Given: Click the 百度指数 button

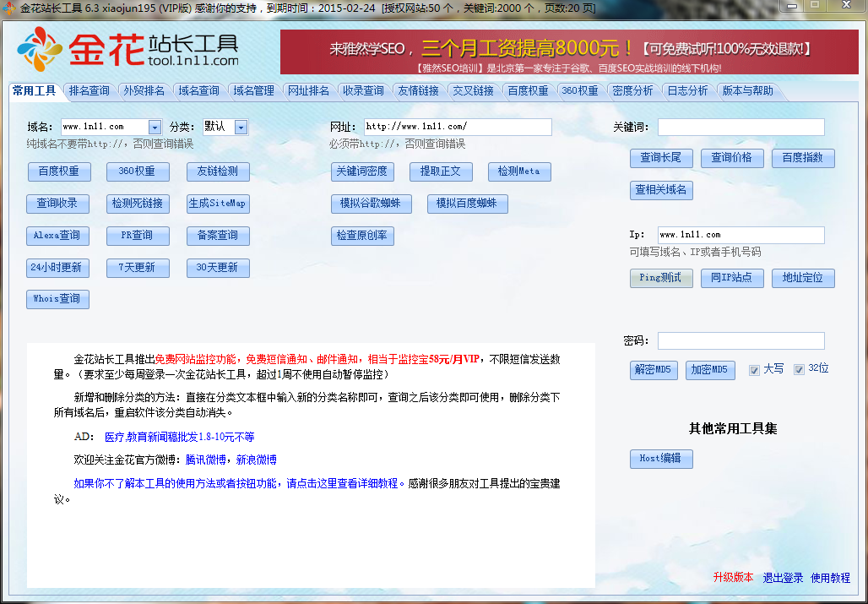Looking at the screenshot, I should [803, 158].
